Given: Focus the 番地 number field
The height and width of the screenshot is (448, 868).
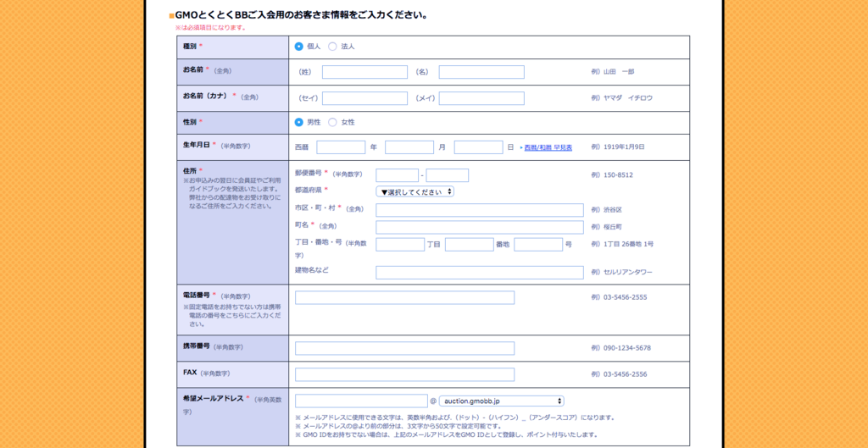Looking at the screenshot, I should point(470,245).
